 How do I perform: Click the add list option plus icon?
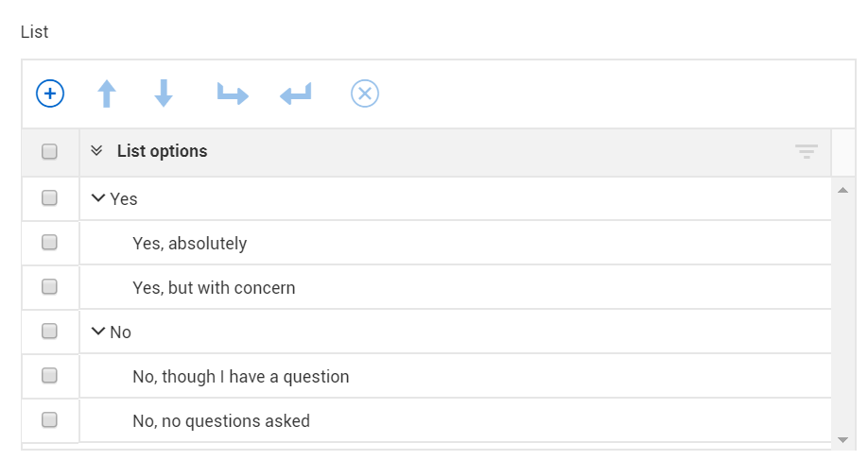(x=50, y=94)
